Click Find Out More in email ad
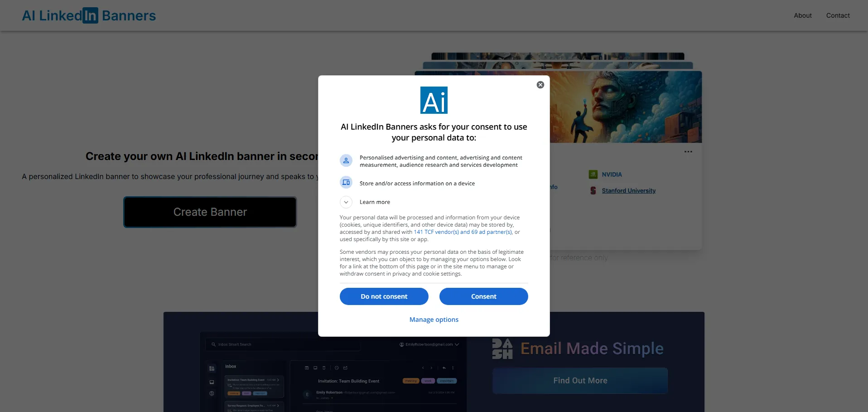Image resolution: width=868 pixels, height=412 pixels. 580,381
